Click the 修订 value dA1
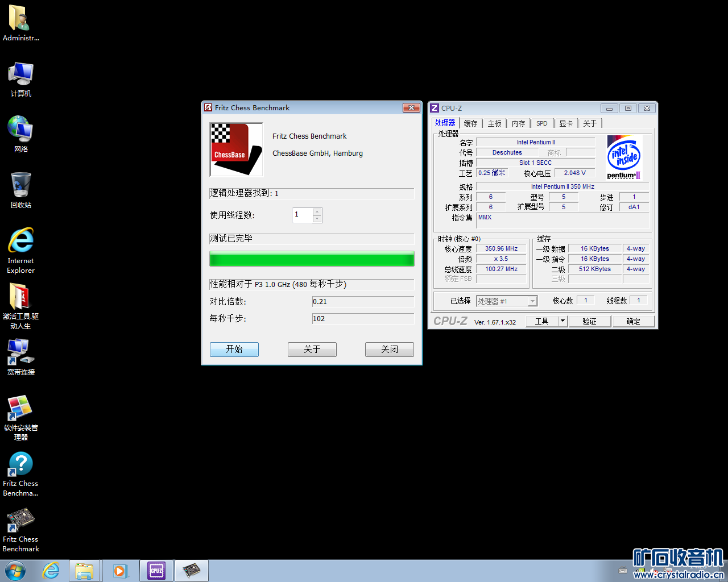The width and height of the screenshot is (728, 582). coord(634,207)
